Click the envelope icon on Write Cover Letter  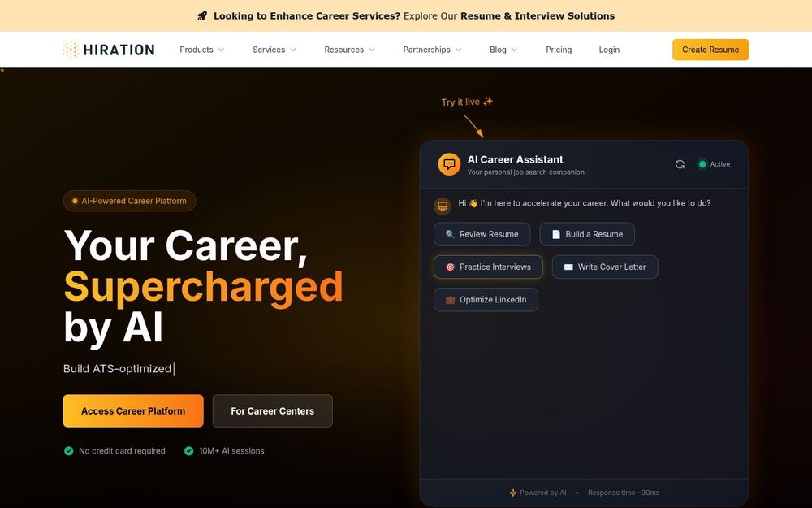568,267
